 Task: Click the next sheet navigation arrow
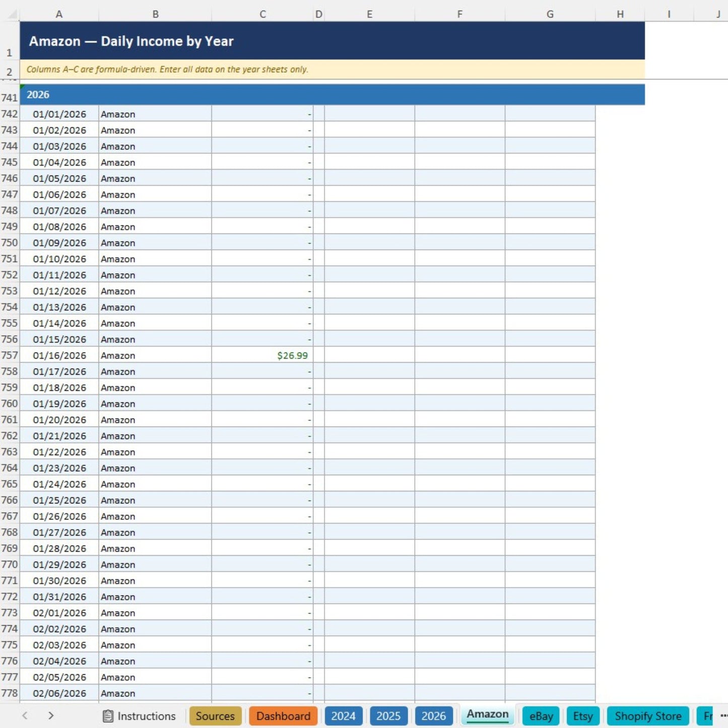[51, 715]
